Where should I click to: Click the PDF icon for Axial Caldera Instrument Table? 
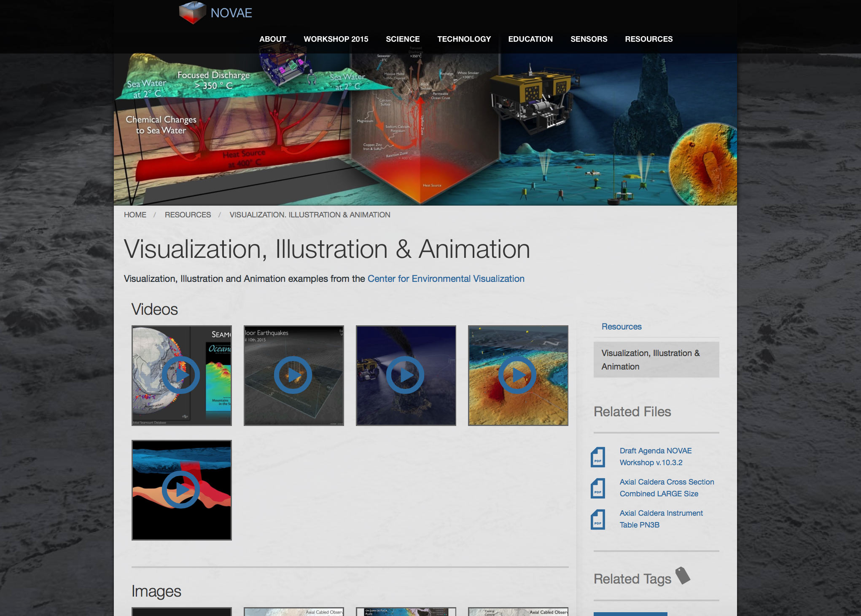(598, 520)
